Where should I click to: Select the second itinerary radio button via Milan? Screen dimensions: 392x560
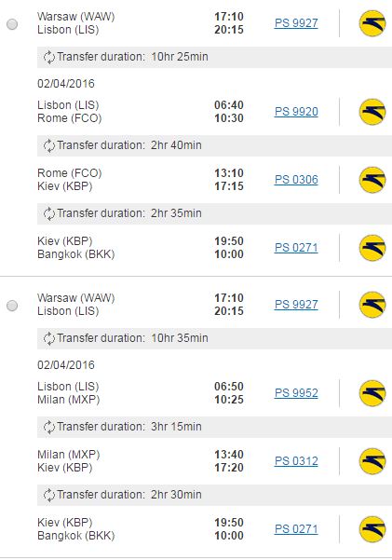pyautogui.click(x=12, y=306)
